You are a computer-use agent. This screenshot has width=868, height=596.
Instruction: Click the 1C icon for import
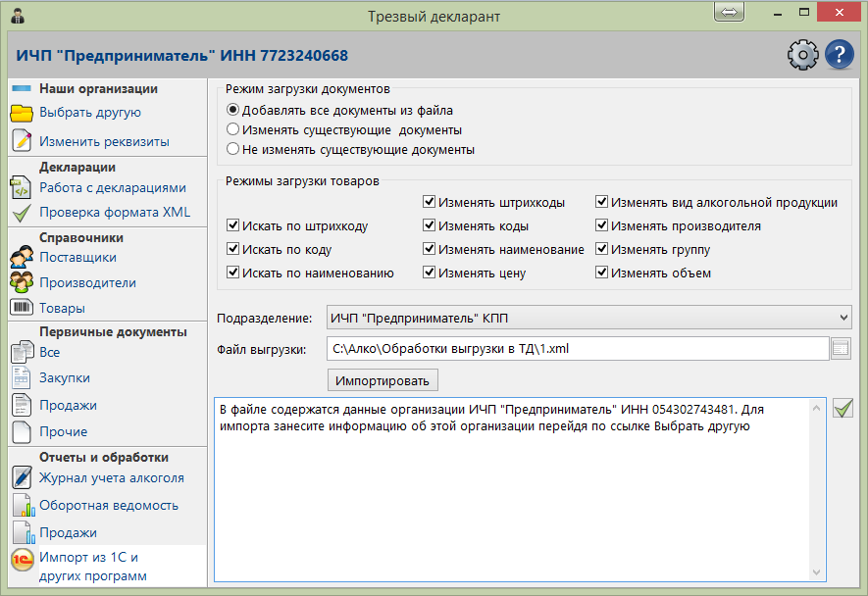coord(22,561)
